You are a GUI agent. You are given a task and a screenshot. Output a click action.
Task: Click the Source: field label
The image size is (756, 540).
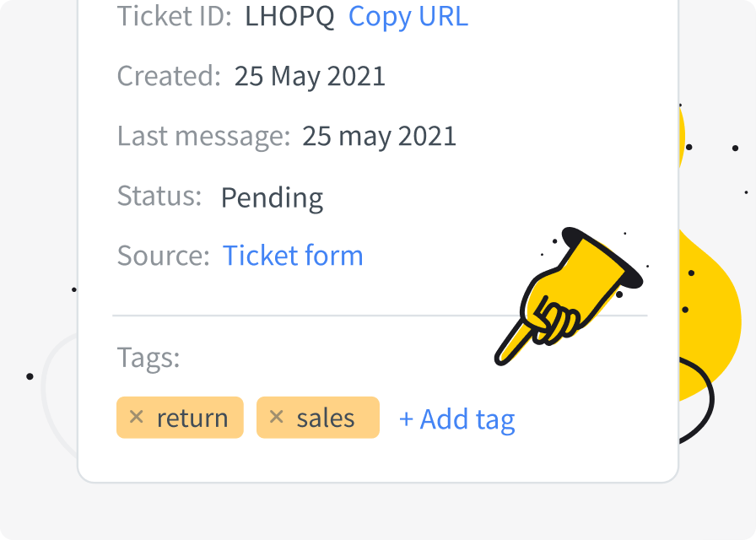click(163, 256)
